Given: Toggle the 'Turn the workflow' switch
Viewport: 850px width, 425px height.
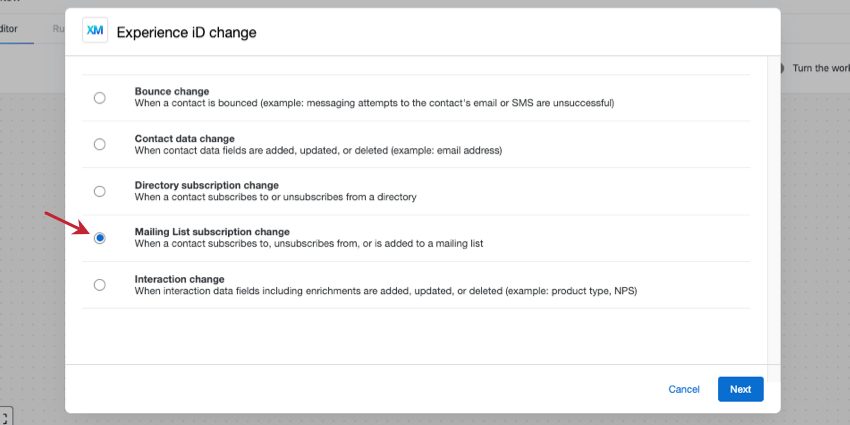Looking at the screenshot, I should pyautogui.click(x=782, y=68).
